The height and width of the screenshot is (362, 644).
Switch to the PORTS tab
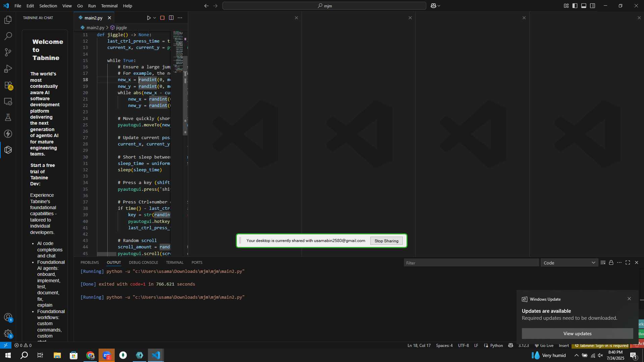point(197,262)
